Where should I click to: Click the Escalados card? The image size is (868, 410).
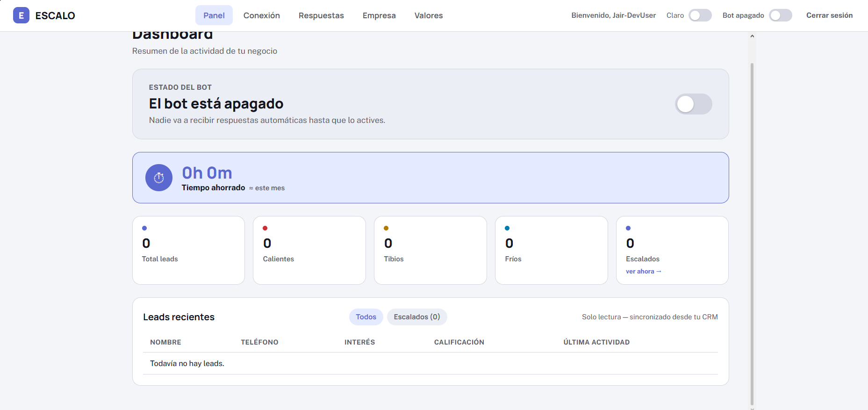(672, 250)
